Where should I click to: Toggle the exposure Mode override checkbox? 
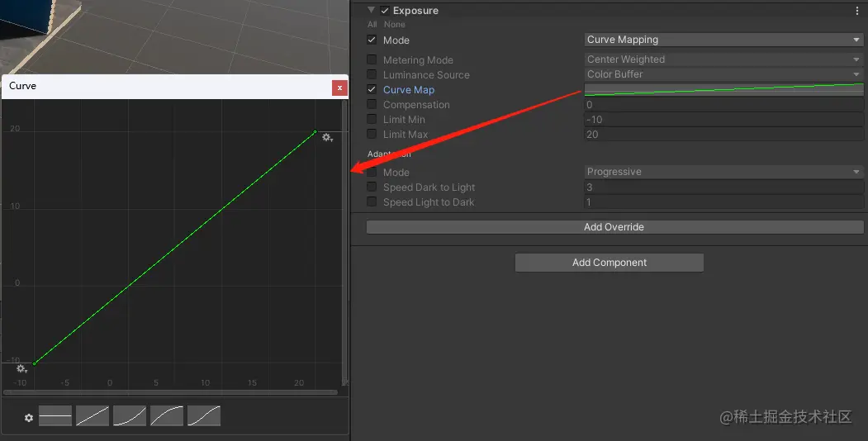pyautogui.click(x=372, y=40)
